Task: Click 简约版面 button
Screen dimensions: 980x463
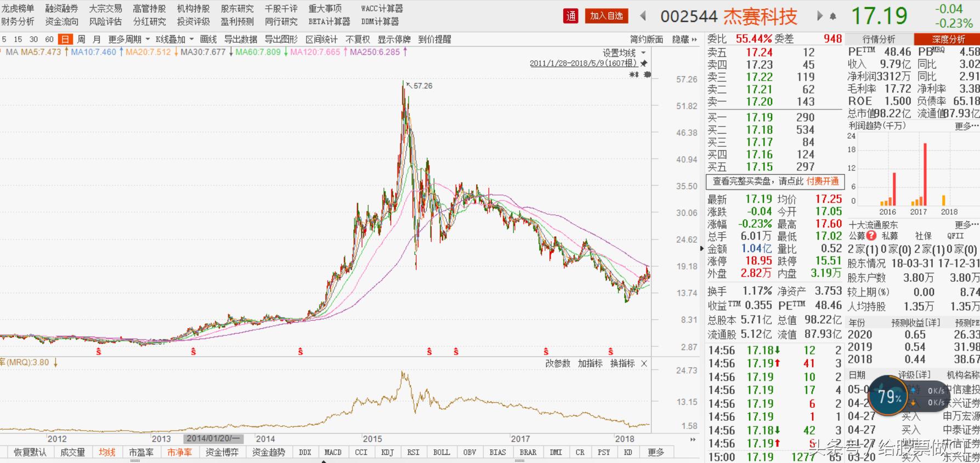Action: (647, 39)
